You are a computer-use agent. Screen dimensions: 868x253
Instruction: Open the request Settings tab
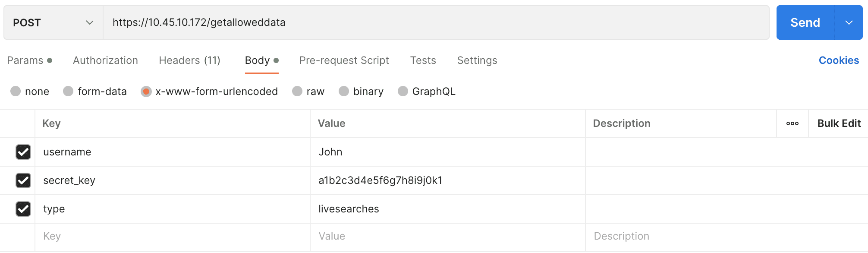click(477, 60)
